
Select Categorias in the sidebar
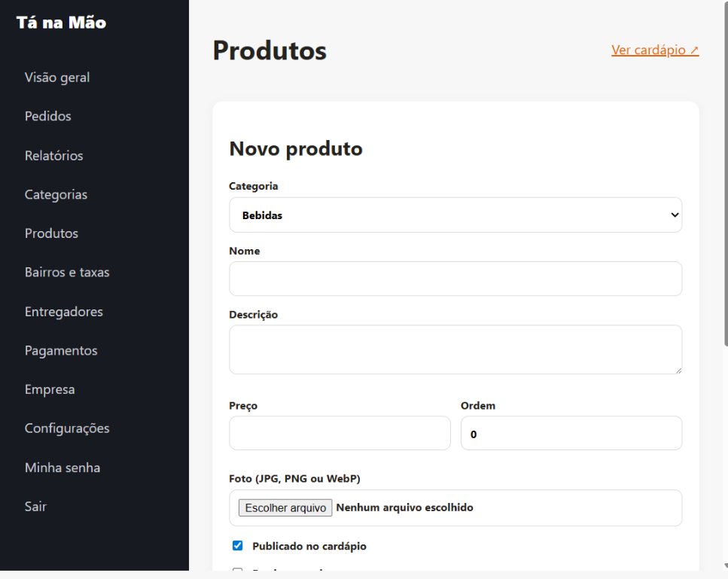(56, 194)
